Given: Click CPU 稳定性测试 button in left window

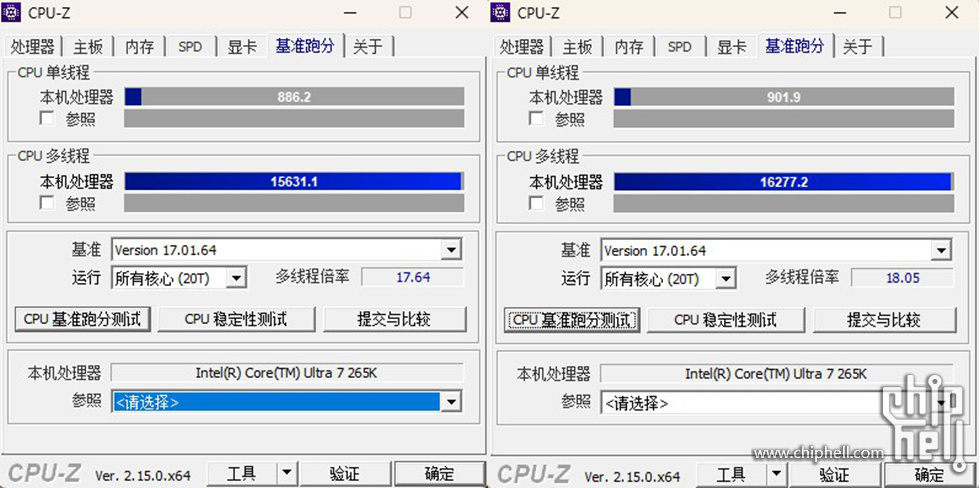Looking at the screenshot, I should click(236, 319).
